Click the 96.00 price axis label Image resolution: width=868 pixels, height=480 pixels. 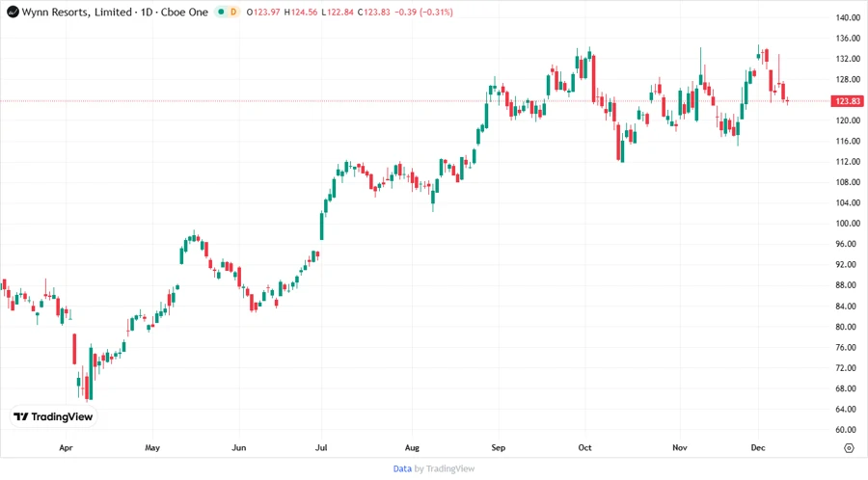[848, 244]
